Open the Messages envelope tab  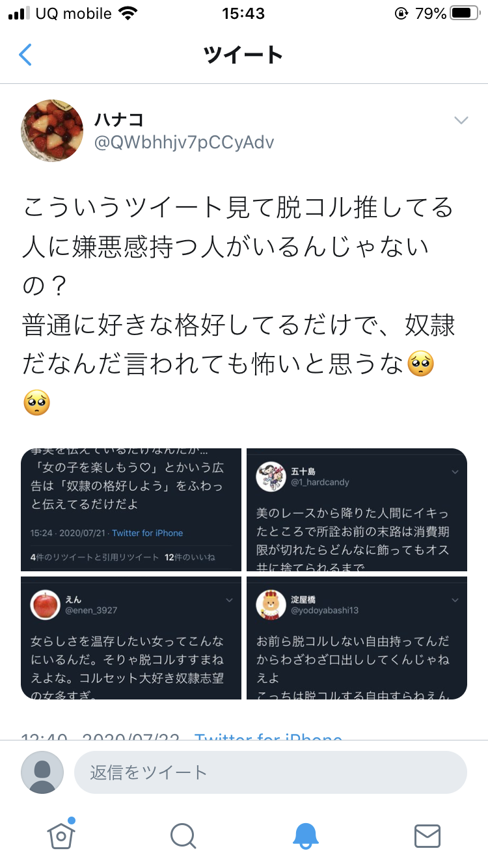[427, 835]
